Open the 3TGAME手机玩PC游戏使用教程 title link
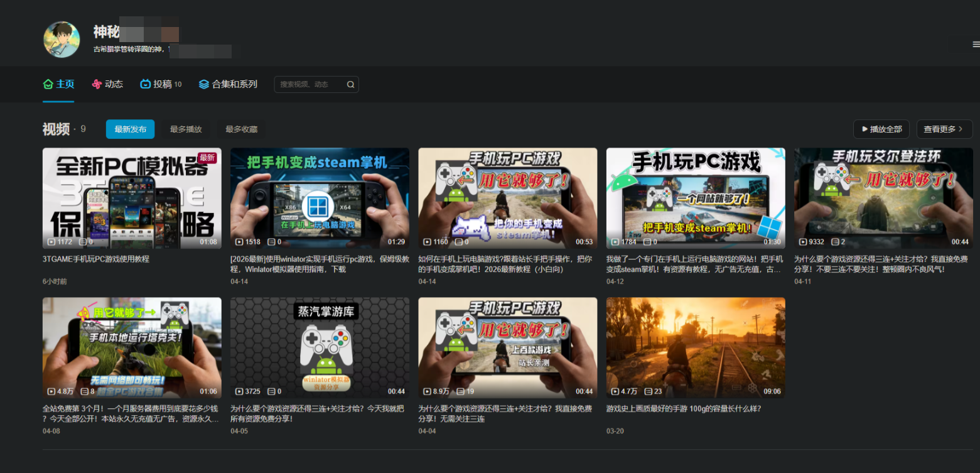 (x=96, y=259)
